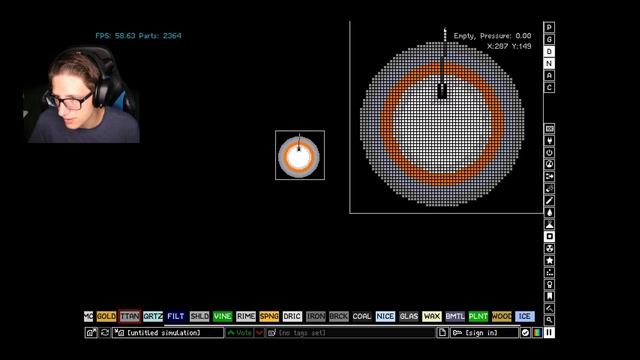
Task: Open the Favorites bookmark category icon
Action: 549,296
